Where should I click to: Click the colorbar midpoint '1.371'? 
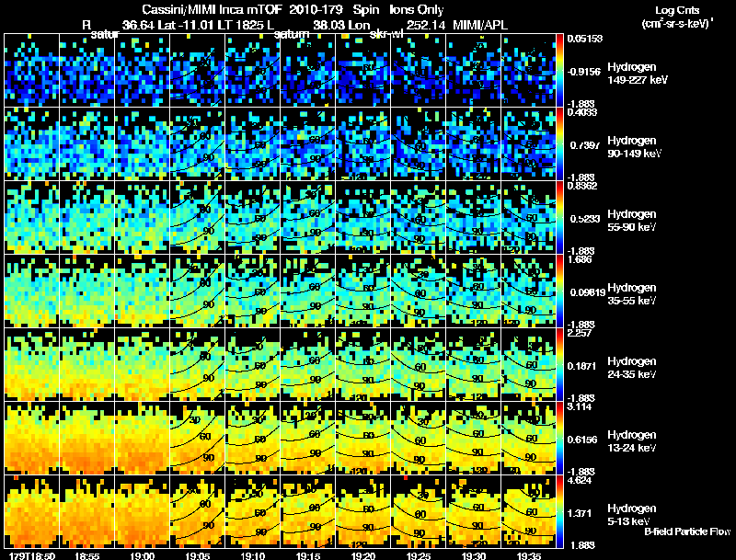(x=580, y=514)
